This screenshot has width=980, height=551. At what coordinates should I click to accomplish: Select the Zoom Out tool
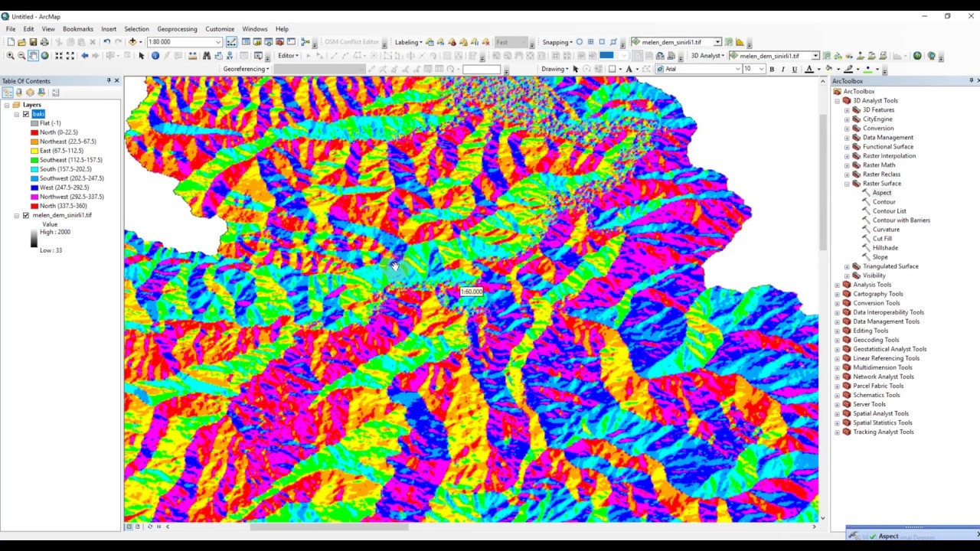pos(21,56)
